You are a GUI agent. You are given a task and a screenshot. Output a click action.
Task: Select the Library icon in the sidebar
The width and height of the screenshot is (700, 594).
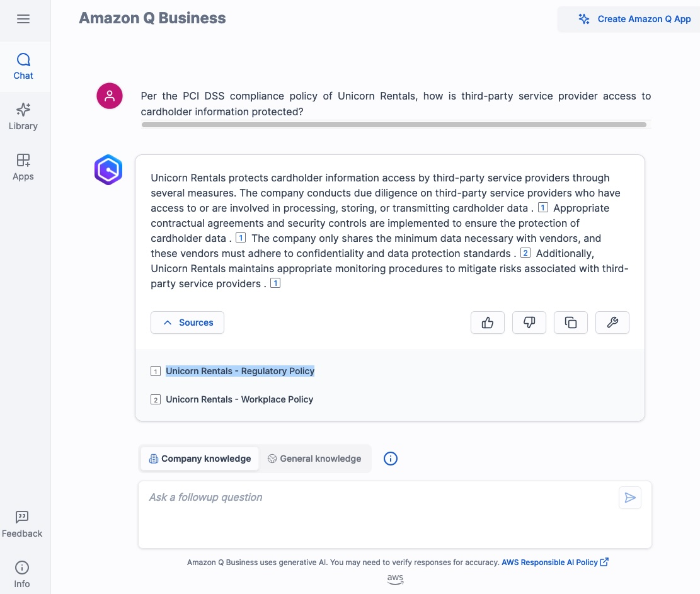(x=23, y=117)
